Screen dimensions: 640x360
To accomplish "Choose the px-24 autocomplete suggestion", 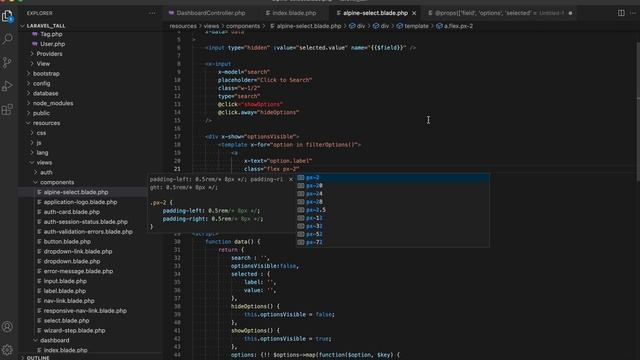I will pyautogui.click(x=393, y=194).
